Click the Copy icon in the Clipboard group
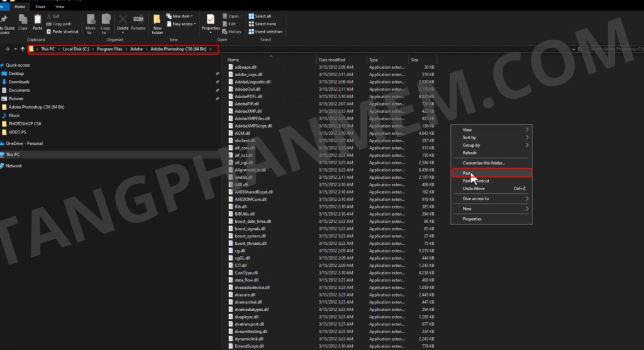The image size is (644, 350). (x=23, y=22)
